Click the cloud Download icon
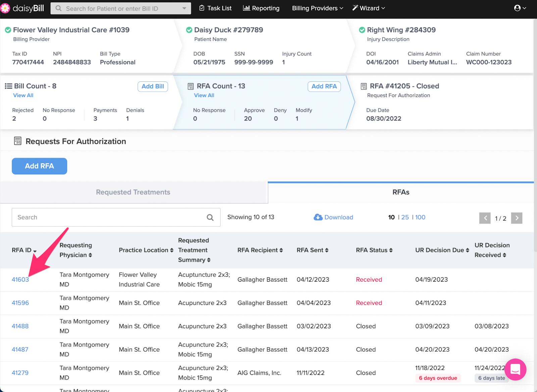The height and width of the screenshot is (392, 537). pyautogui.click(x=318, y=217)
